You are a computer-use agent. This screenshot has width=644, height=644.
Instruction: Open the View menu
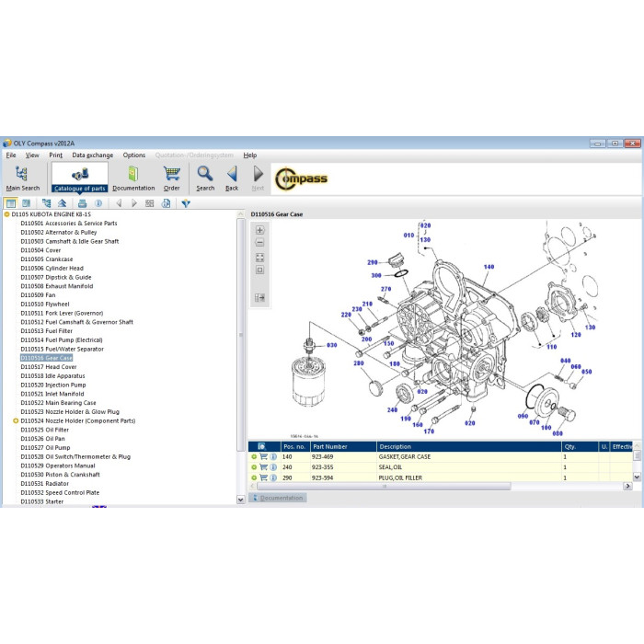(x=32, y=155)
